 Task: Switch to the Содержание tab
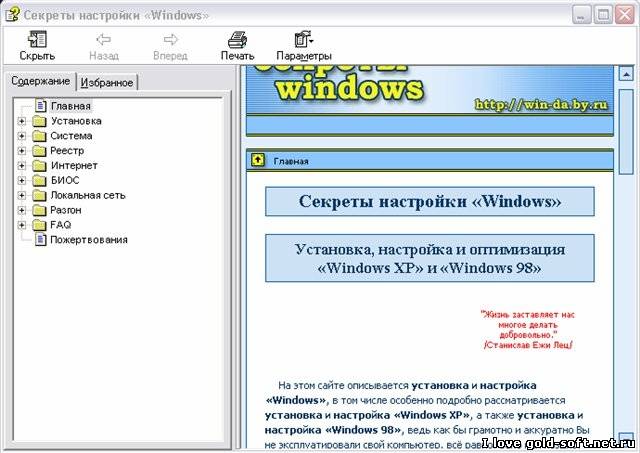(40, 81)
